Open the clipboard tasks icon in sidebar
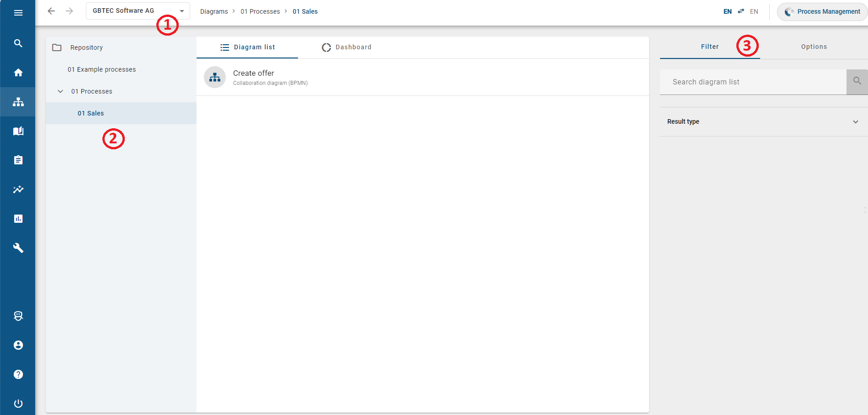Screen dimensions: 868x415 (18, 160)
